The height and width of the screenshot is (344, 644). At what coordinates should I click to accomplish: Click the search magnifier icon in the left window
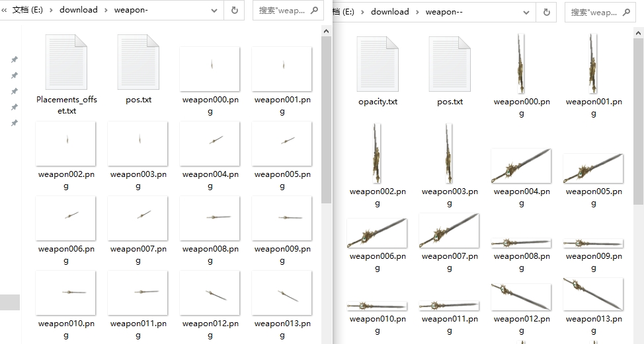coord(314,11)
